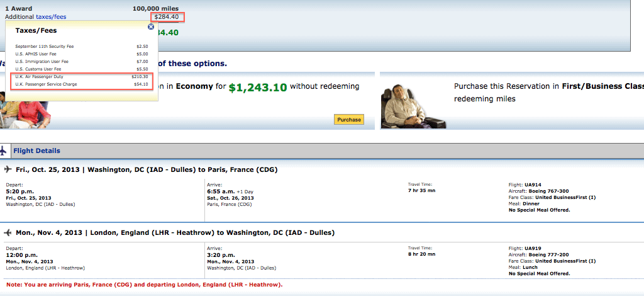Close the Taxes/Fees popup
Screen dimensions: 644x296
151,26
